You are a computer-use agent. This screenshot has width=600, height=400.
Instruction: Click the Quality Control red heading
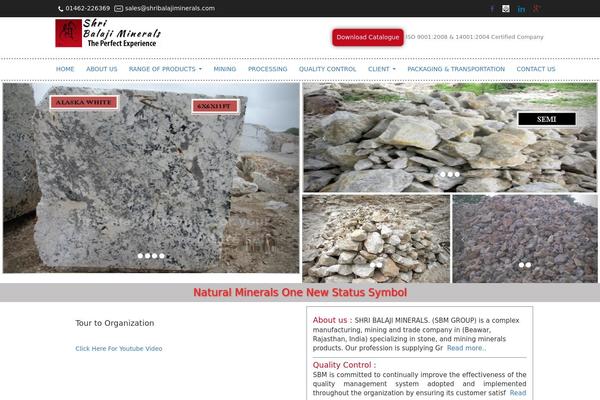(x=344, y=365)
